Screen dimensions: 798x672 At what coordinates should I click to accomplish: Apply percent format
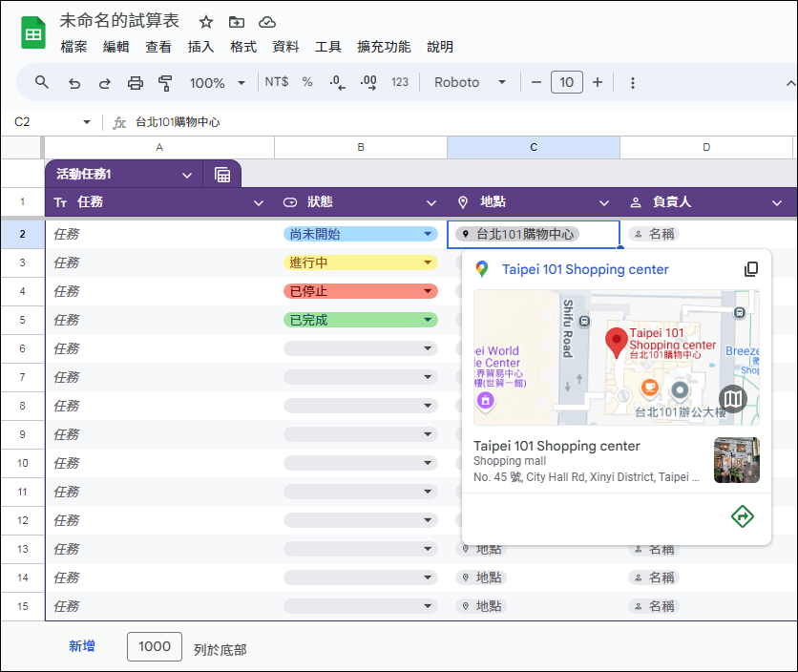coord(306,82)
